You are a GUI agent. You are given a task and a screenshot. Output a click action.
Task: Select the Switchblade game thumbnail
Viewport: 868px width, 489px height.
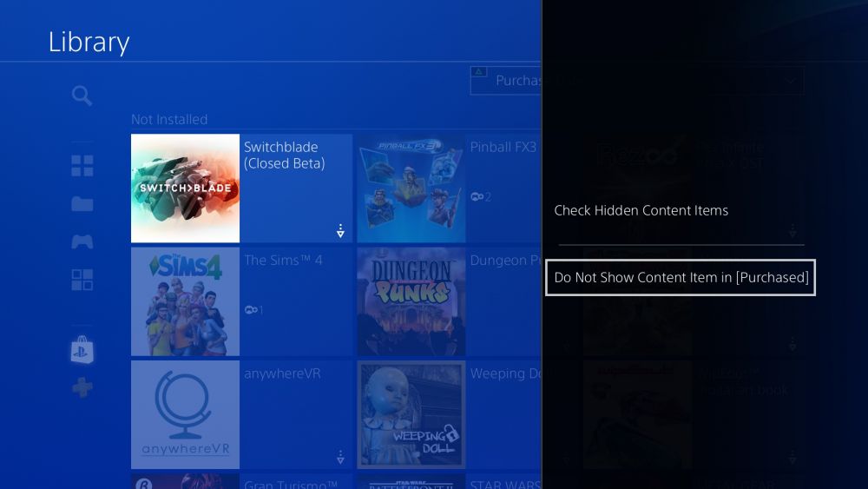pos(186,188)
